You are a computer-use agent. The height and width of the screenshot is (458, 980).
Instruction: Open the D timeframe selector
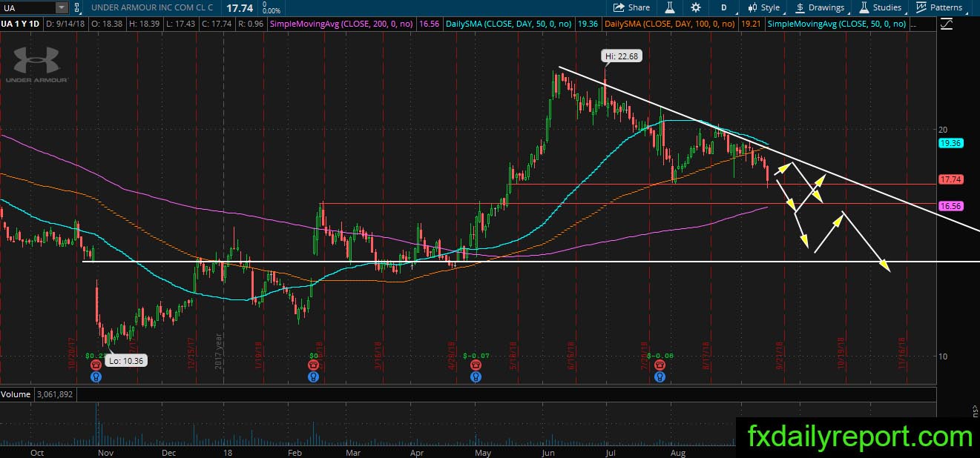point(723,7)
